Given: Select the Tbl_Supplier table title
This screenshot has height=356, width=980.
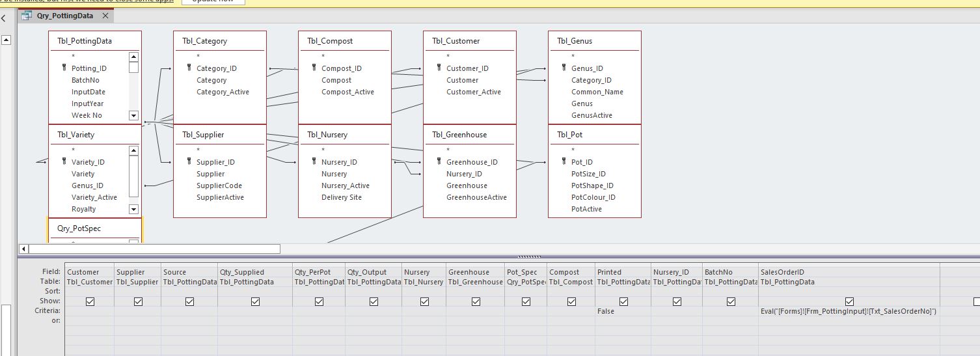Looking at the screenshot, I should pos(203,135).
